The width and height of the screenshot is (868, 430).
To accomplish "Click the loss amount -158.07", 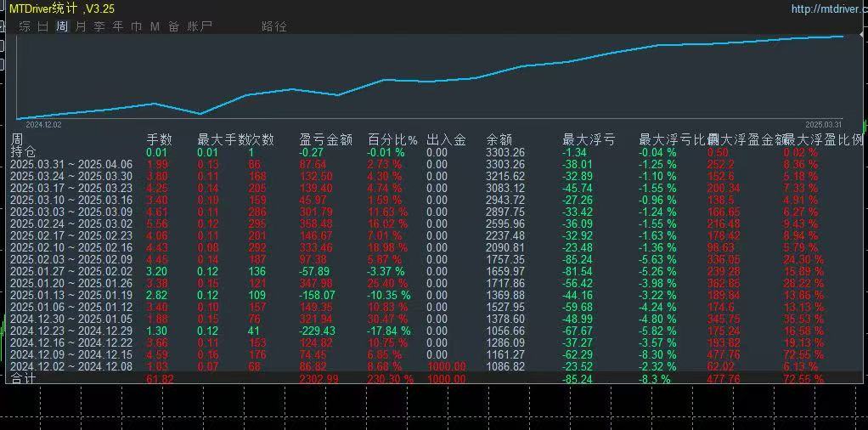I will click(x=317, y=296).
